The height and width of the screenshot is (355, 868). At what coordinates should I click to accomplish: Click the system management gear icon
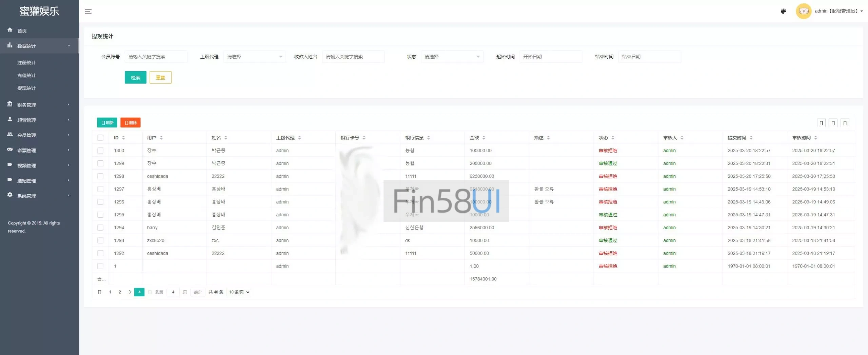tap(10, 195)
